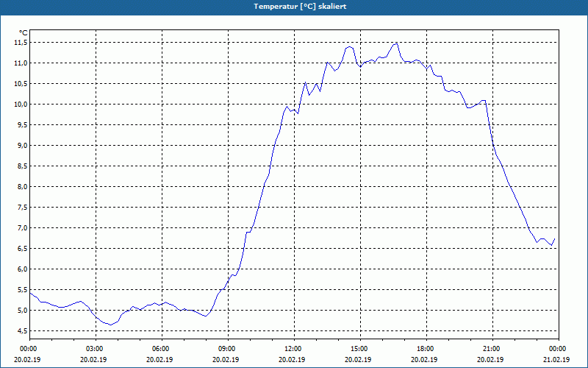
Task: Pick the 20.02.19 date under 12:00
Action: (x=292, y=360)
